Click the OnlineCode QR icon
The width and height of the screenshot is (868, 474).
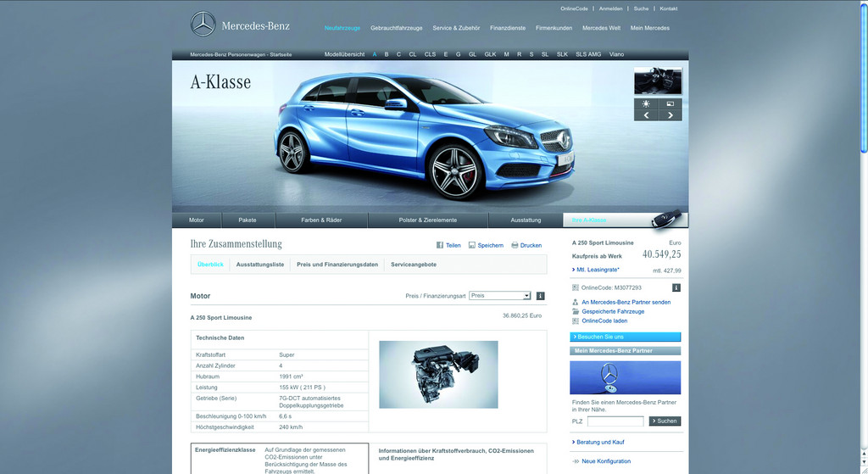pos(576,287)
